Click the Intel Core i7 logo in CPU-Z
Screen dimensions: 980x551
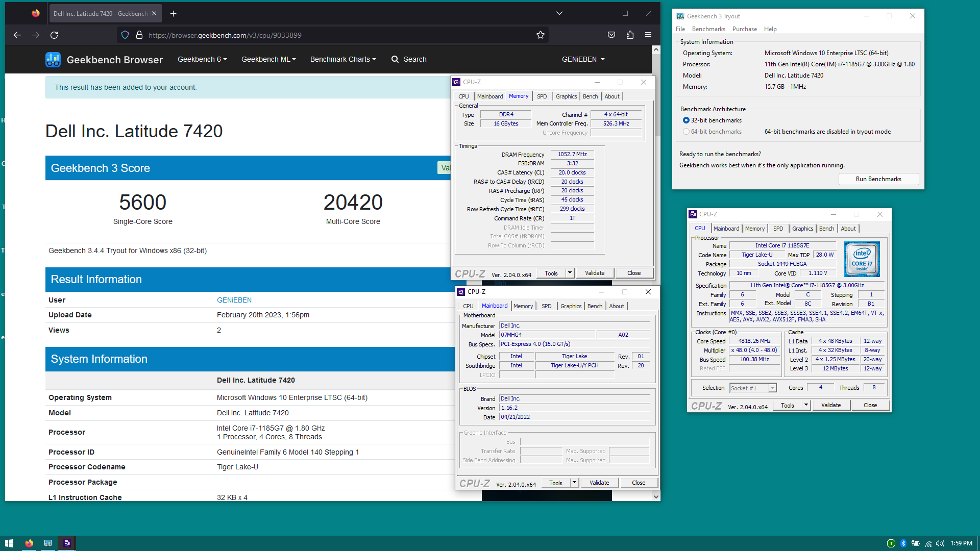click(x=862, y=259)
